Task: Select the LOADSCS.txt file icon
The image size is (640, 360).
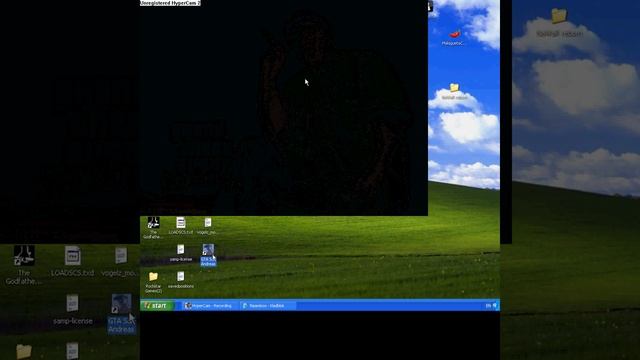Action: tap(181, 226)
